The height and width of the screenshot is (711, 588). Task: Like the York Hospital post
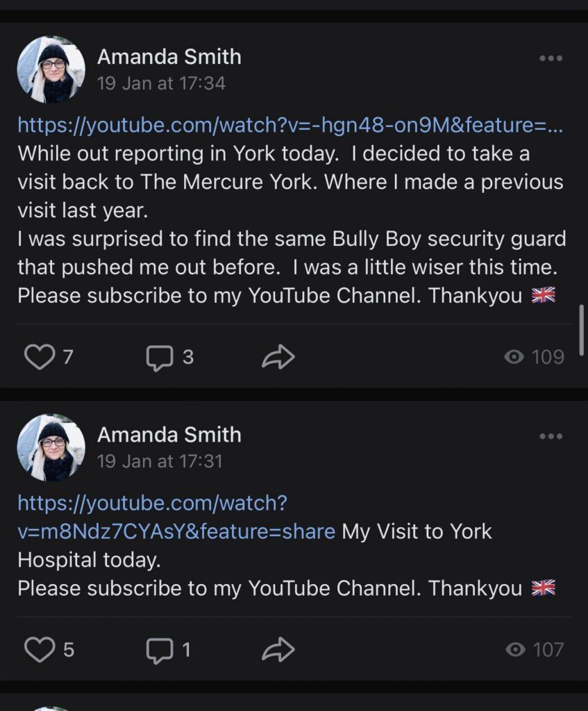[x=39, y=649]
